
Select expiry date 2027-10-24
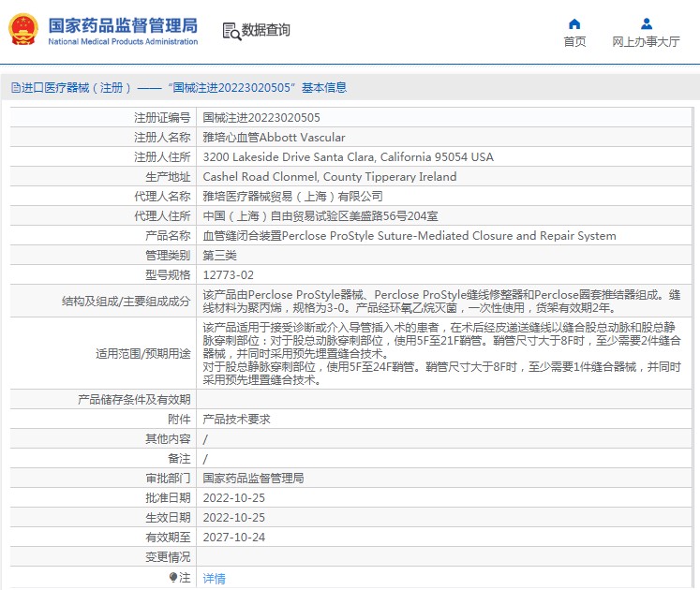click(234, 537)
